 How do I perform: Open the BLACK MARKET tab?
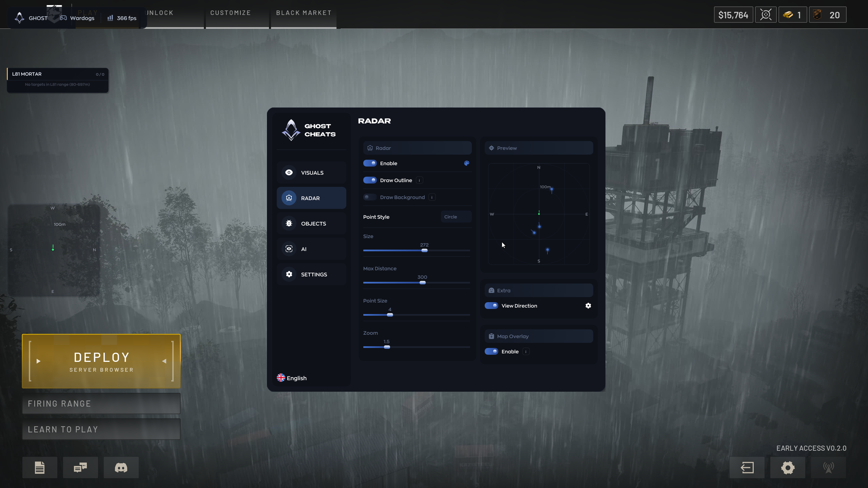[x=304, y=13]
